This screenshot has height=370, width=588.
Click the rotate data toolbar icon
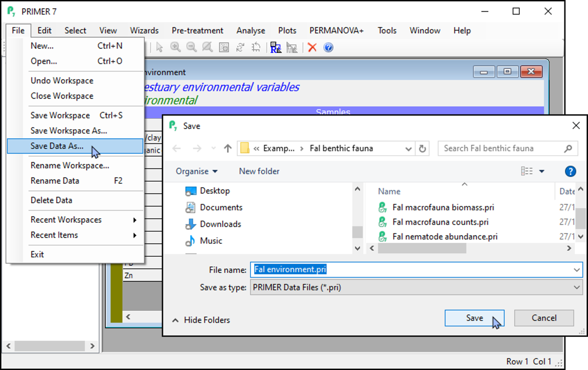pos(240,47)
